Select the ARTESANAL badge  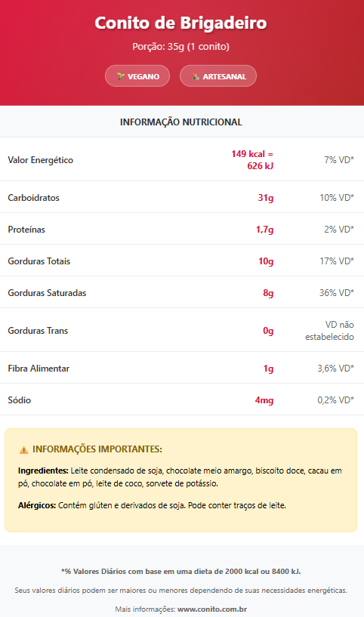click(218, 76)
